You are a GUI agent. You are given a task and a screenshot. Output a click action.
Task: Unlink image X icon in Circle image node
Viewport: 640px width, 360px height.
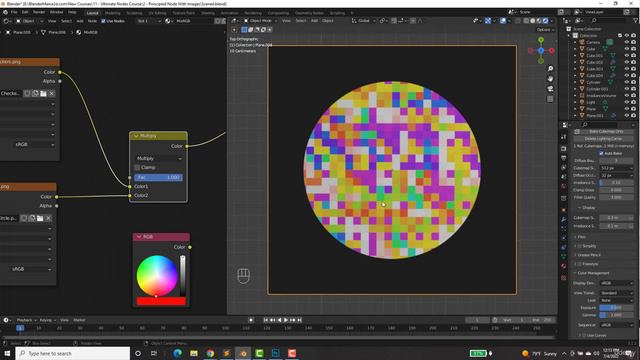pos(48,218)
